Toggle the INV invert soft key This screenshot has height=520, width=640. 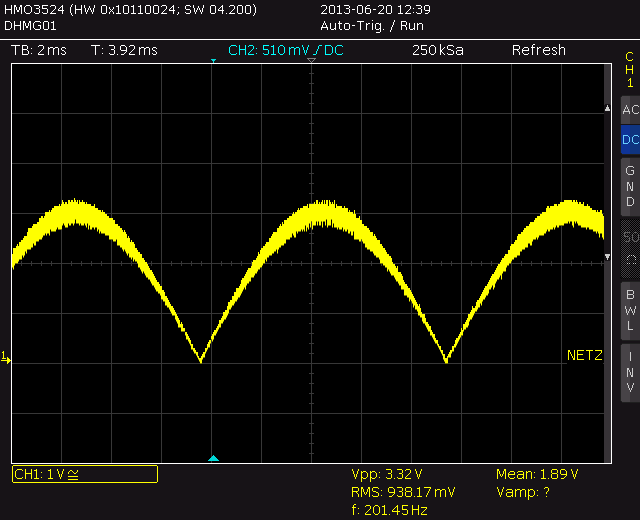(630, 372)
